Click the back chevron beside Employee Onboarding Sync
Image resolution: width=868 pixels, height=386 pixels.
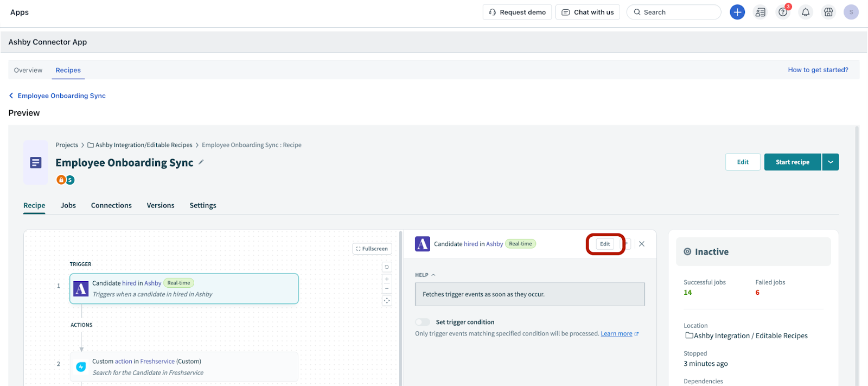(11, 96)
